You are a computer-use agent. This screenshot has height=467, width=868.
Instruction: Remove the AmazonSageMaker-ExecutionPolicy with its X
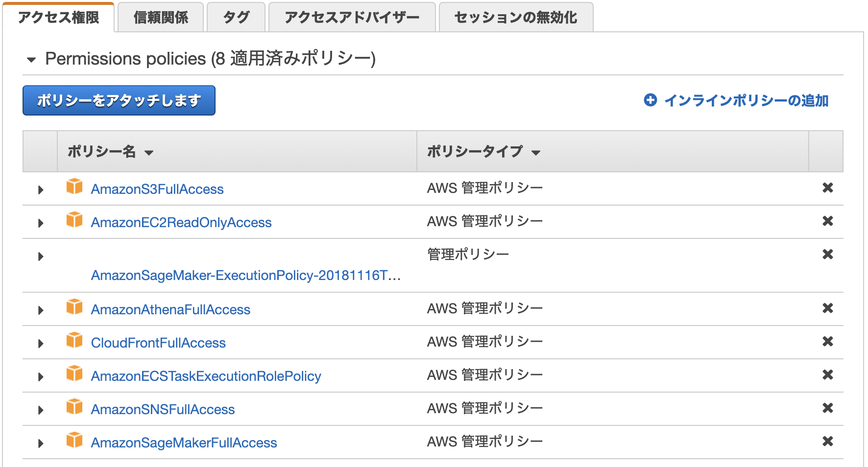[828, 254]
